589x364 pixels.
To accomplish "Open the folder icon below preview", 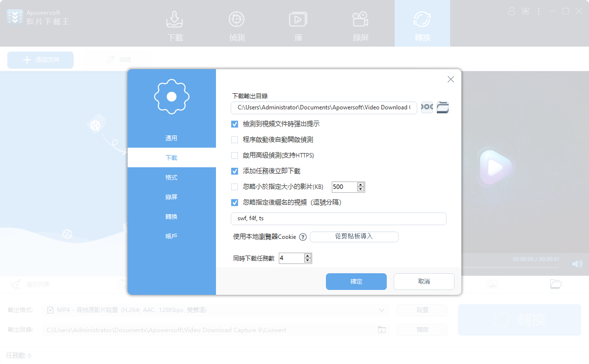I will pos(556,284).
